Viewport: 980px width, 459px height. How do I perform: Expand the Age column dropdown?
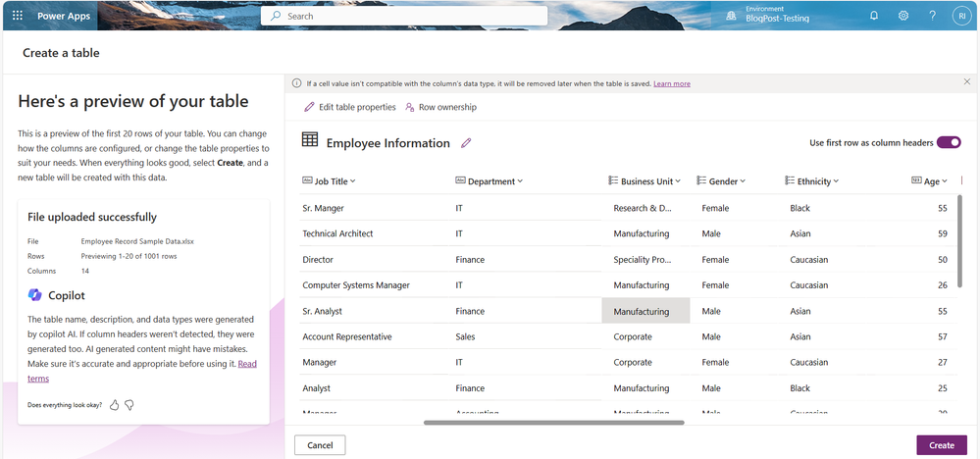945,181
